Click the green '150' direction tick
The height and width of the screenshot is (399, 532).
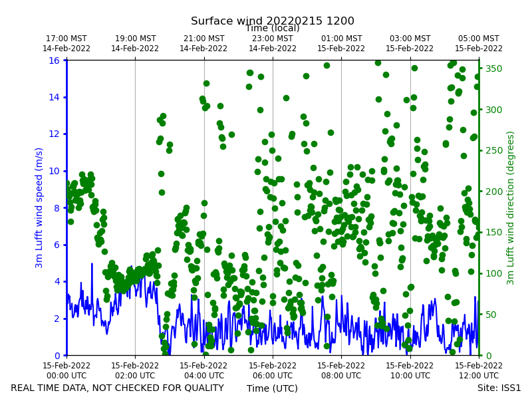[494, 232]
